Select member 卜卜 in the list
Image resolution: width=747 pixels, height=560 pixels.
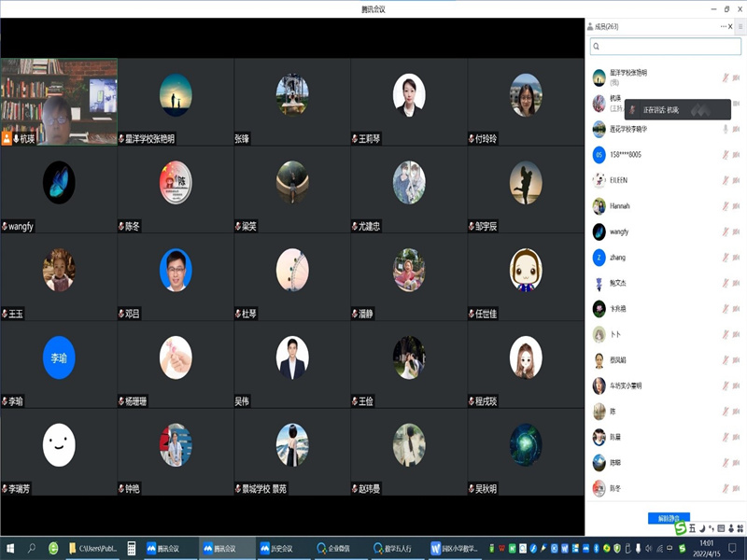pyautogui.click(x=666, y=334)
